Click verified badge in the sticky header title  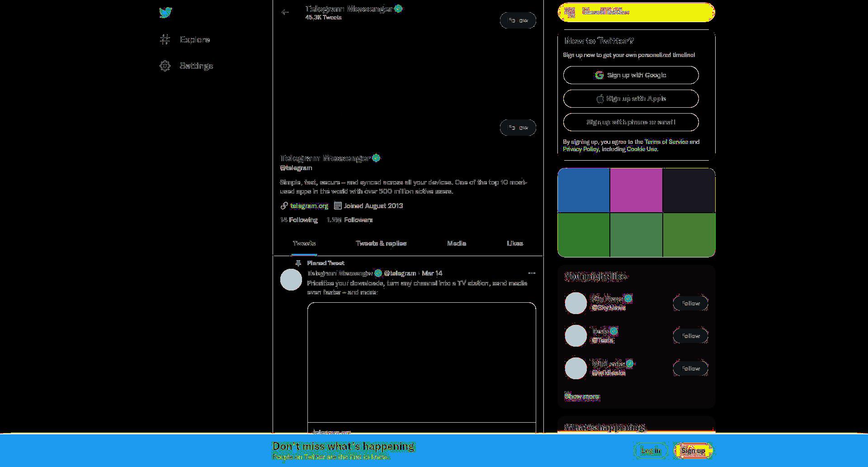398,9
